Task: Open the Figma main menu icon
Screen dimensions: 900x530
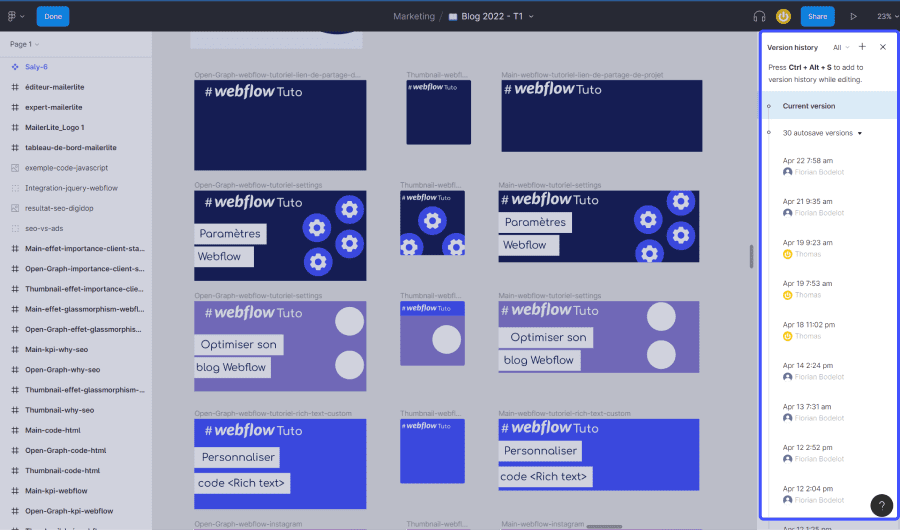Action: click(12, 16)
